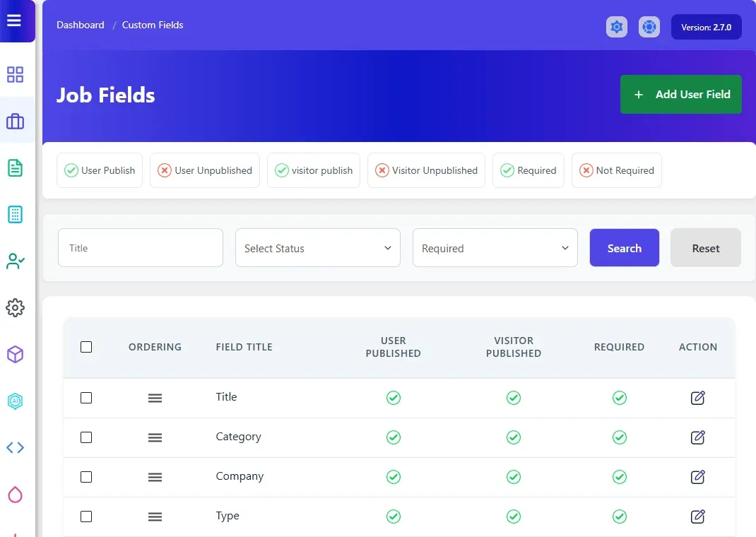Click the Version 2.7.0 badge
Screen dimensions: 756x537
pos(707,27)
